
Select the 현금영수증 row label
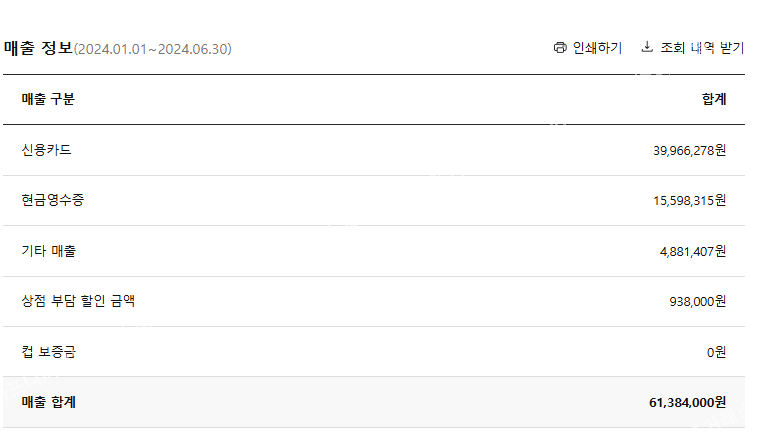[x=53, y=200]
